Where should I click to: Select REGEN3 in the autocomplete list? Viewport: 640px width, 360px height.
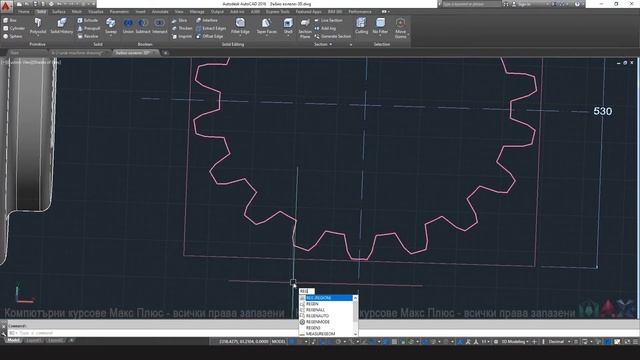(326, 328)
